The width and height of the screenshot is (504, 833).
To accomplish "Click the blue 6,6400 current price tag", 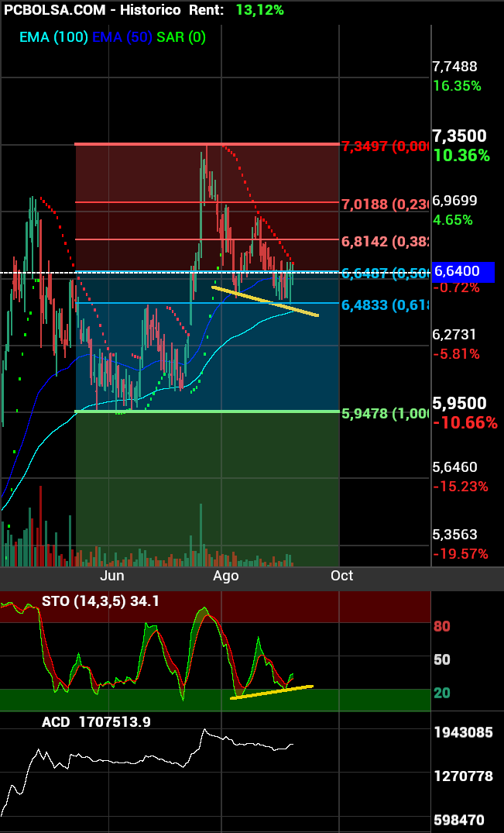I will [x=463, y=272].
